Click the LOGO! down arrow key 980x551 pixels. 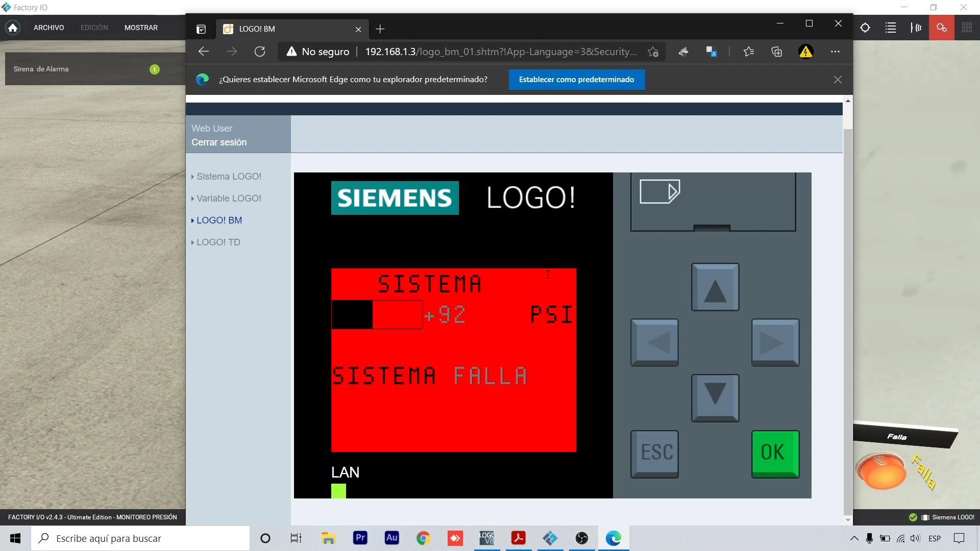tap(715, 398)
